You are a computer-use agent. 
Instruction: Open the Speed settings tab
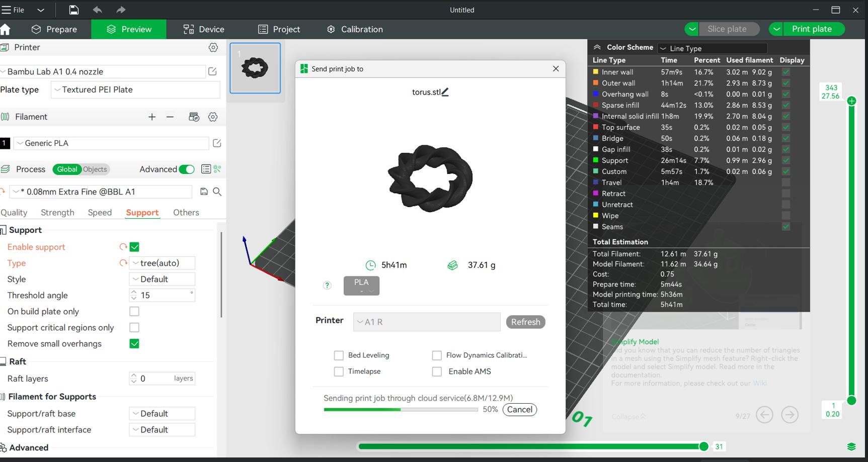click(x=100, y=213)
